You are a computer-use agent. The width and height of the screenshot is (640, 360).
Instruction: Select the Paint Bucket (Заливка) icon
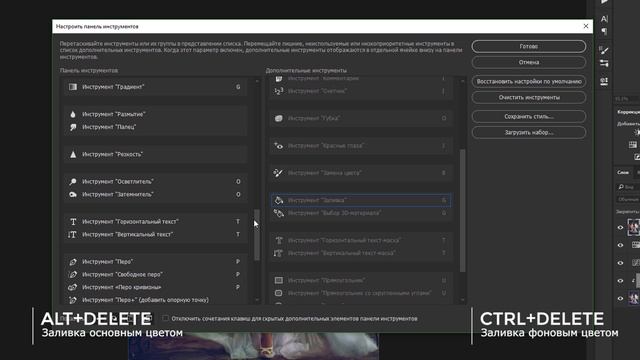pyautogui.click(x=278, y=200)
